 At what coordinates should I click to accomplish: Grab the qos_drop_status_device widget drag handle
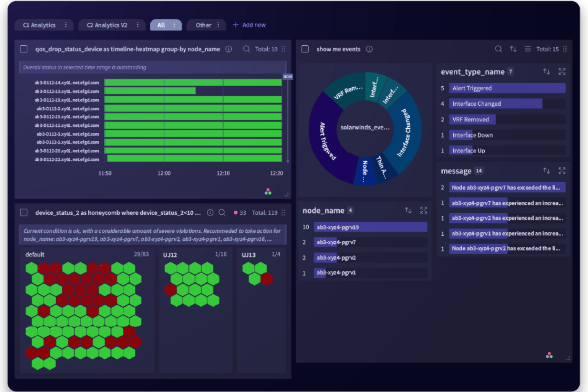(x=284, y=49)
